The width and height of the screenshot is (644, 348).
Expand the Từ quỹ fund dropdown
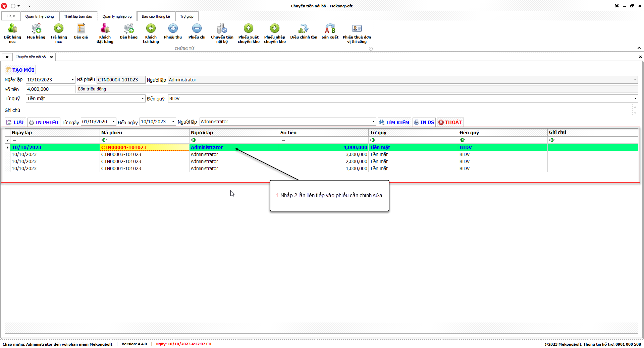[143, 98]
